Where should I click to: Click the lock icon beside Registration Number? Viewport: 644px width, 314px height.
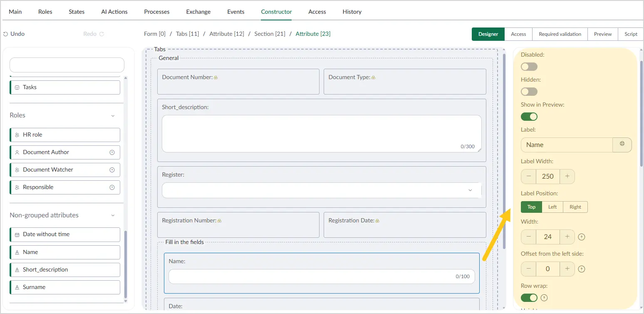point(219,221)
